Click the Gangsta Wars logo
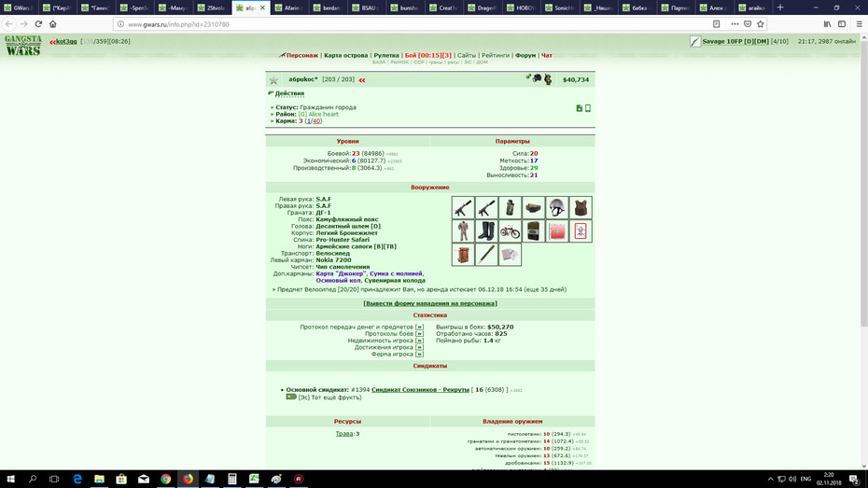The image size is (868, 488). tap(23, 46)
